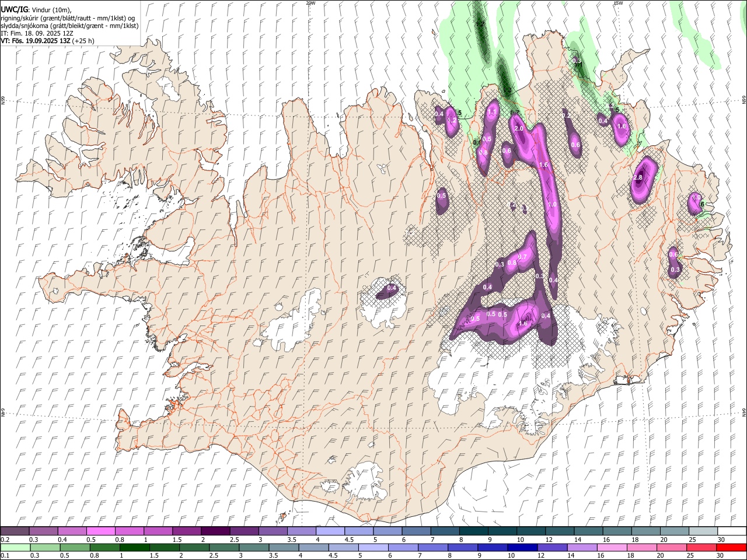Click the dark teal top-row swatch between 8 and 9

[473, 531]
